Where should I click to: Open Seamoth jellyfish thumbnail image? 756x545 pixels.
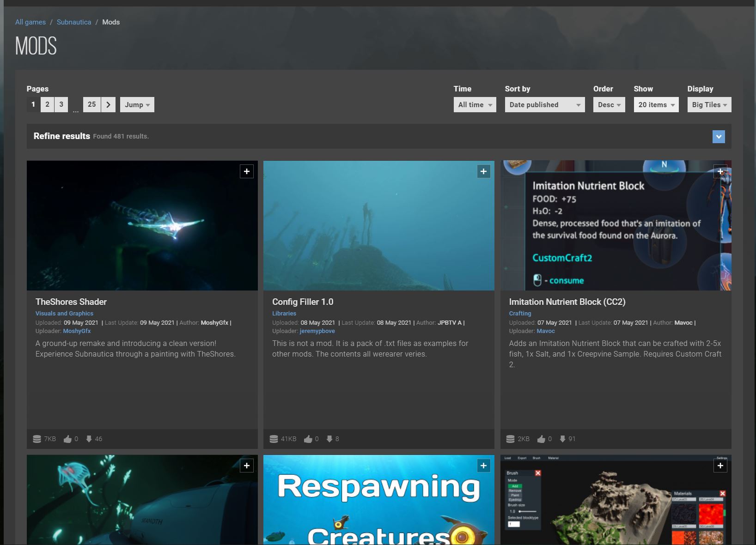coord(142,500)
